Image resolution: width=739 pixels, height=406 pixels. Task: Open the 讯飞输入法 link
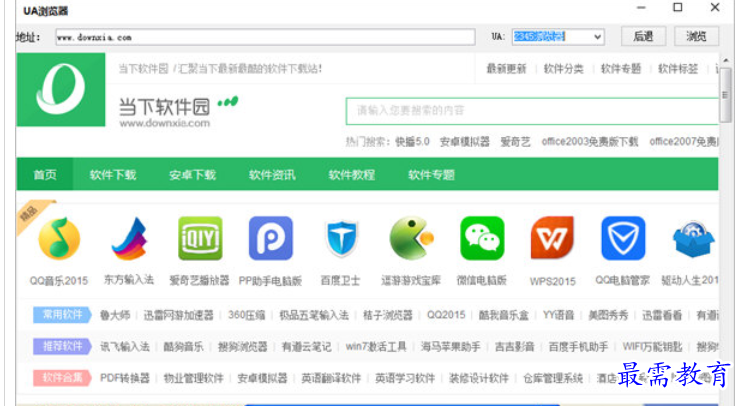tap(125, 347)
